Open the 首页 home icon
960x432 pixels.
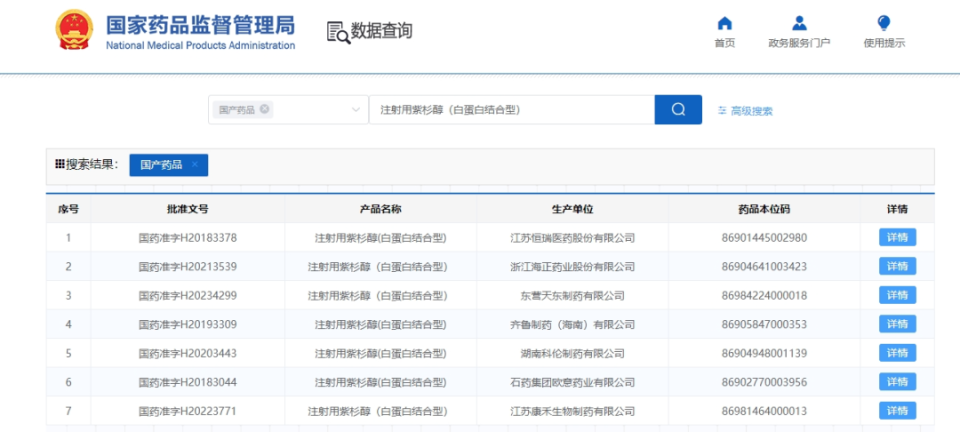[724, 23]
